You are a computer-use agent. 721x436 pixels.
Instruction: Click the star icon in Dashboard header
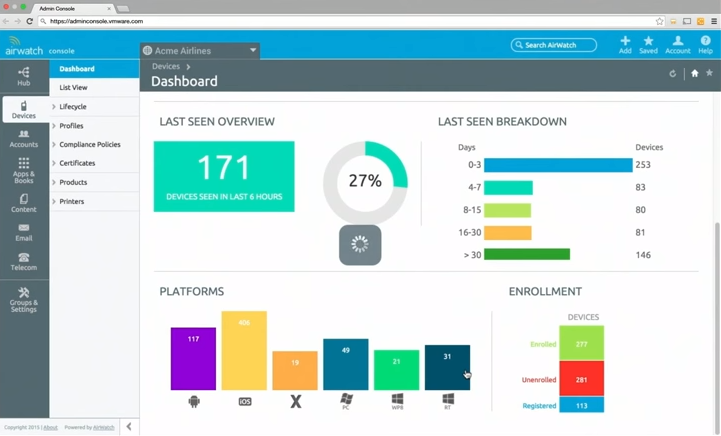pyautogui.click(x=710, y=73)
